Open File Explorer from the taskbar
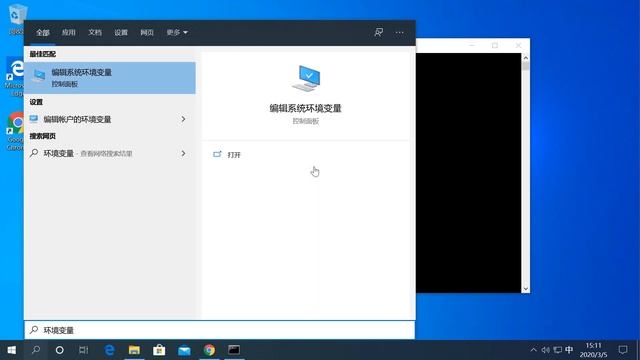Viewport: 640px width, 360px height. (x=134, y=350)
